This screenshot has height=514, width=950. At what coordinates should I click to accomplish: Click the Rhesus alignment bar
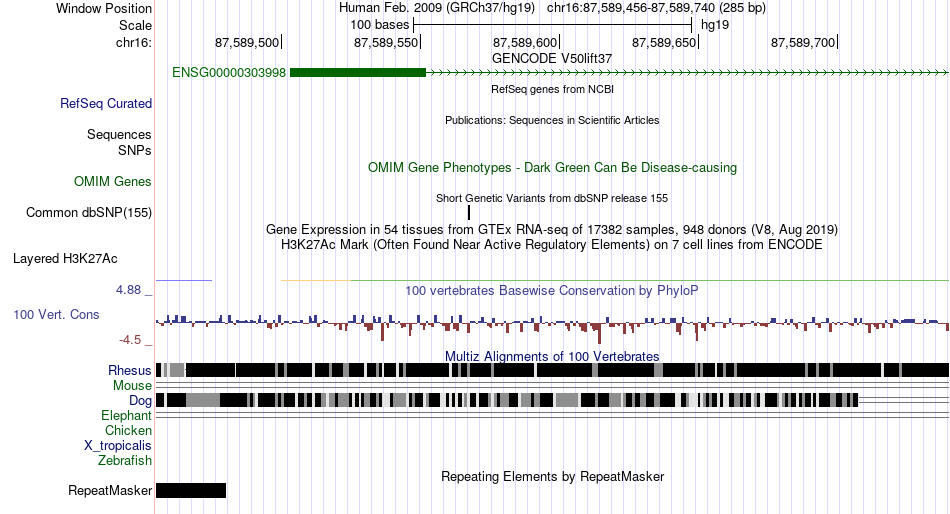552,370
